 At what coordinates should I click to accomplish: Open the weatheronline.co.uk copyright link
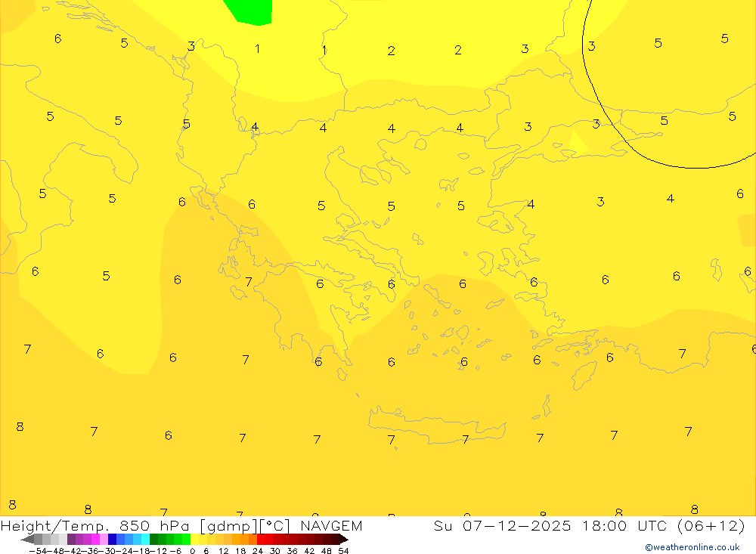pos(692,547)
